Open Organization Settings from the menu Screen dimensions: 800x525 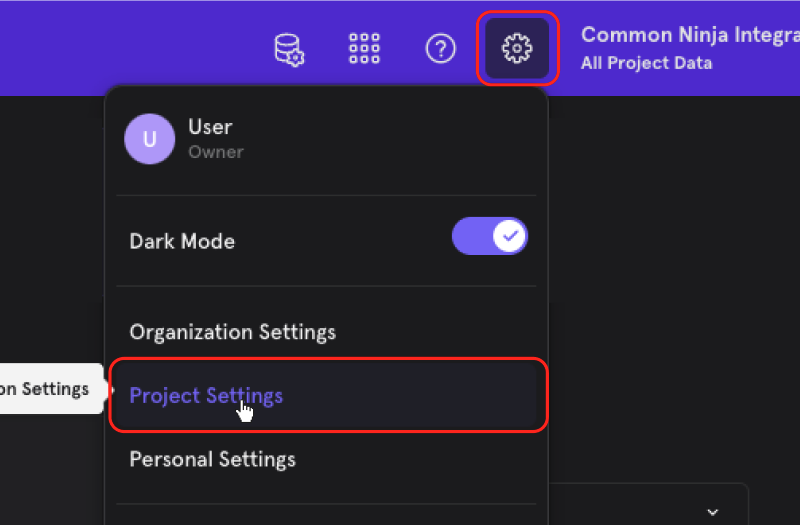(233, 332)
